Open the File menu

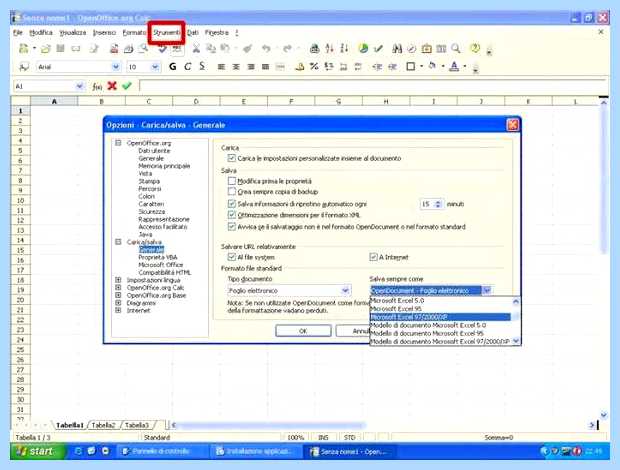point(18,32)
